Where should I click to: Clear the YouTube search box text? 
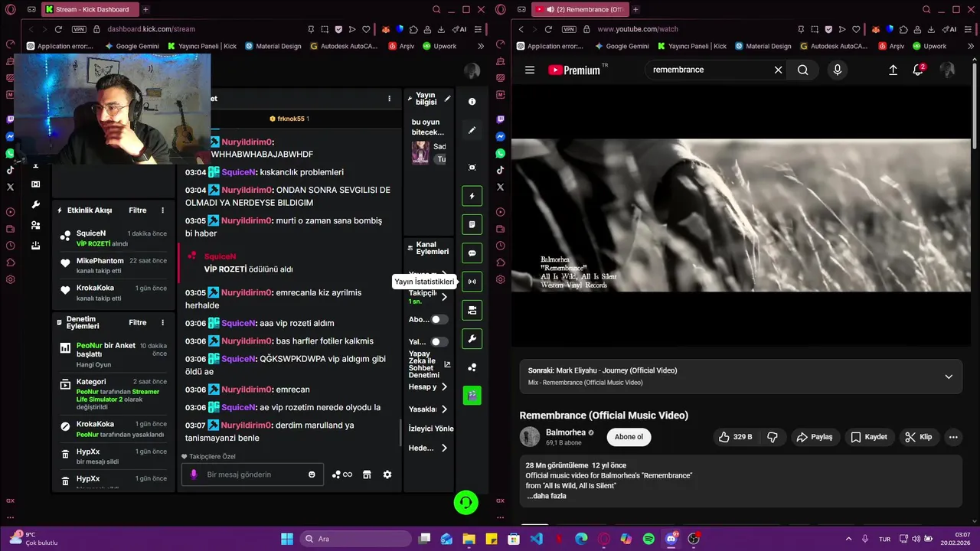778,70
